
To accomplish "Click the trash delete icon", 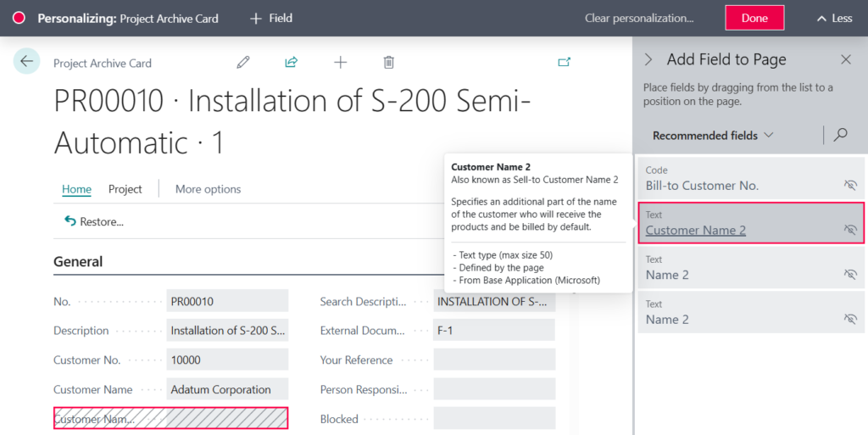I will coord(388,62).
